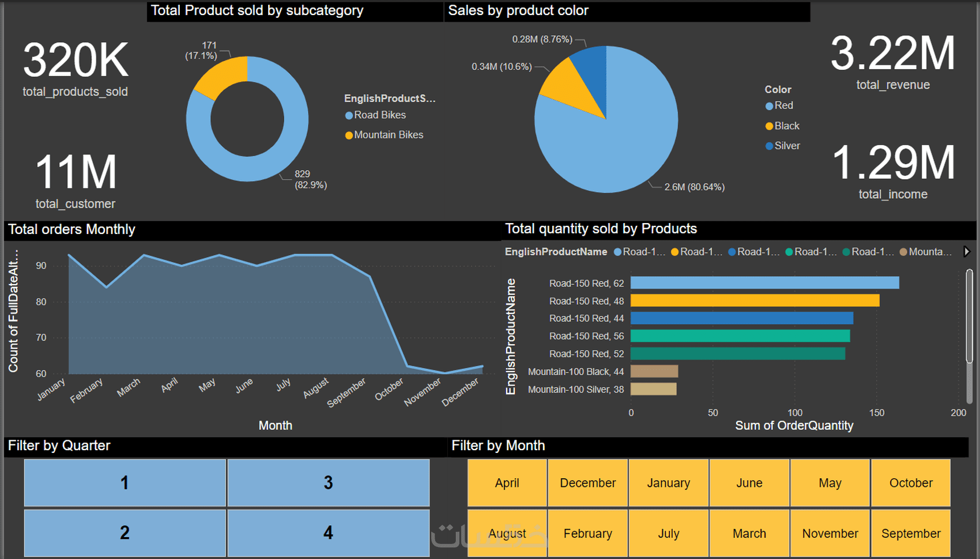Select the Red color legend dot

[769, 106]
